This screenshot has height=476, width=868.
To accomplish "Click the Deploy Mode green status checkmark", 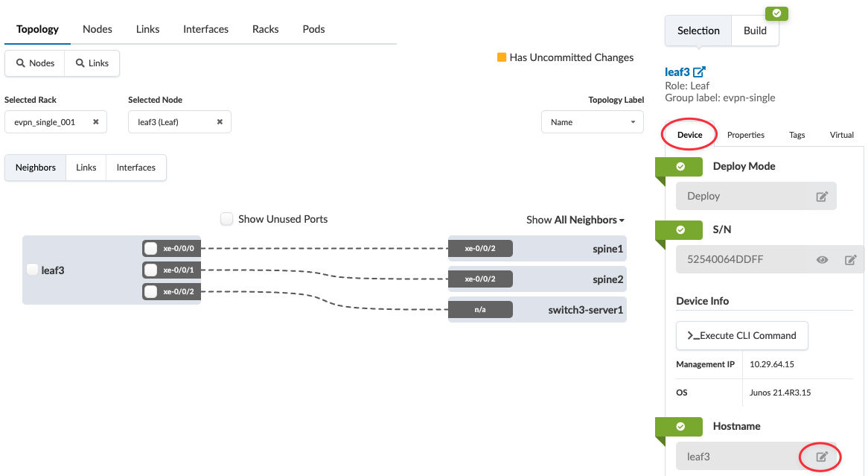I will (x=680, y=167).
